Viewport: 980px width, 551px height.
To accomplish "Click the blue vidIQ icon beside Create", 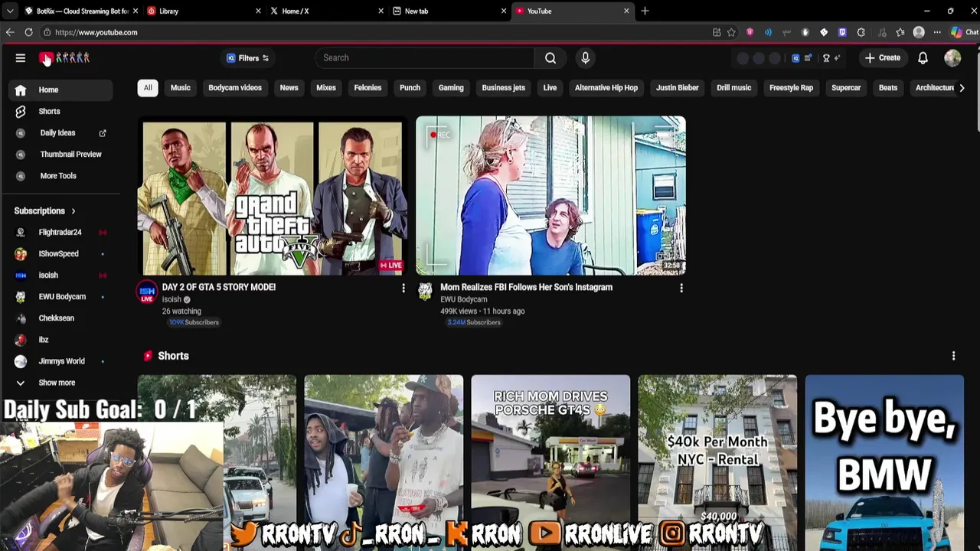I will click(x=795, y=58).
